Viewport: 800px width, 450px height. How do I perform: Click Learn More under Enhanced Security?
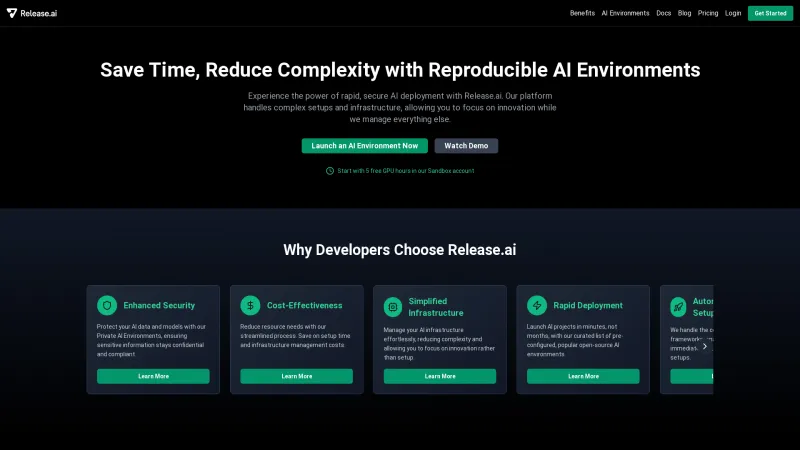point(153,376)
